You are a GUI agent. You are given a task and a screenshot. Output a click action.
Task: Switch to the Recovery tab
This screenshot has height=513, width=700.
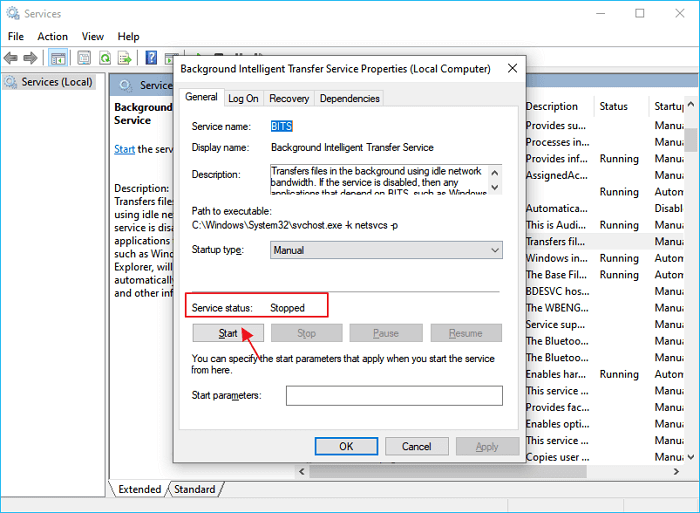289,98
